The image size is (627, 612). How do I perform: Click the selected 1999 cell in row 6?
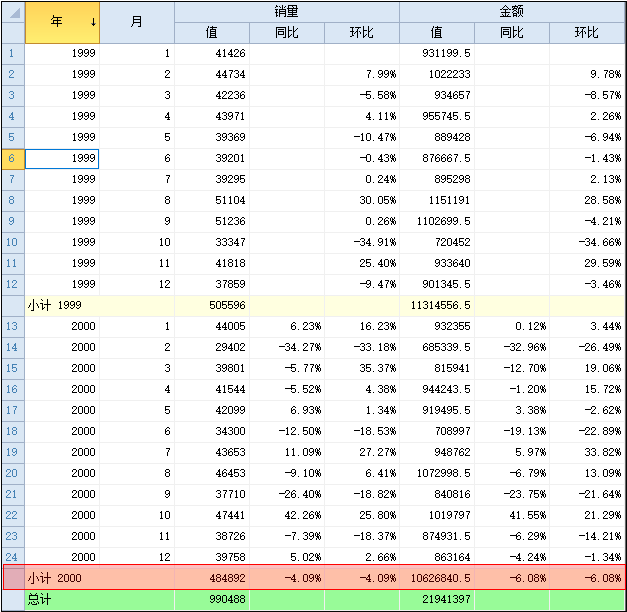[x=62, y=158]
